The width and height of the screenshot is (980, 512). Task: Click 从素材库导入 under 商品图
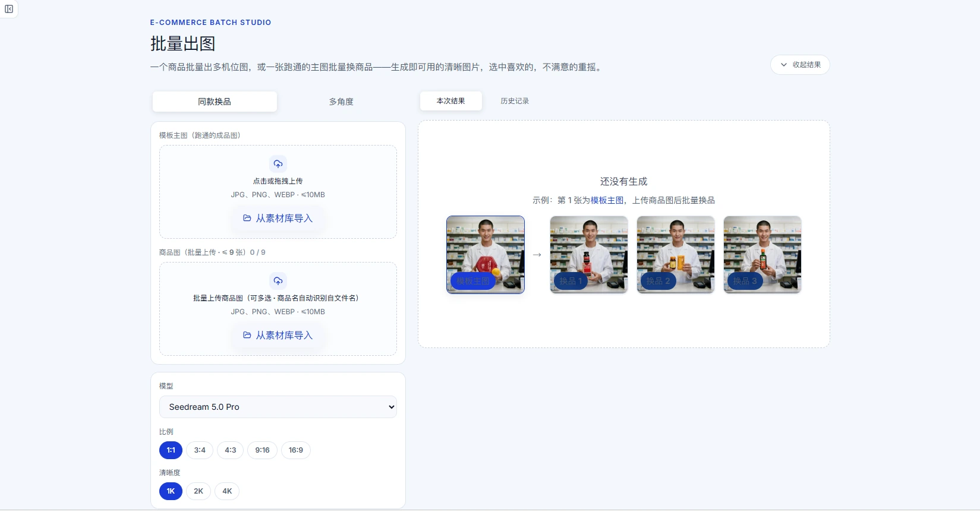point(278,336)
